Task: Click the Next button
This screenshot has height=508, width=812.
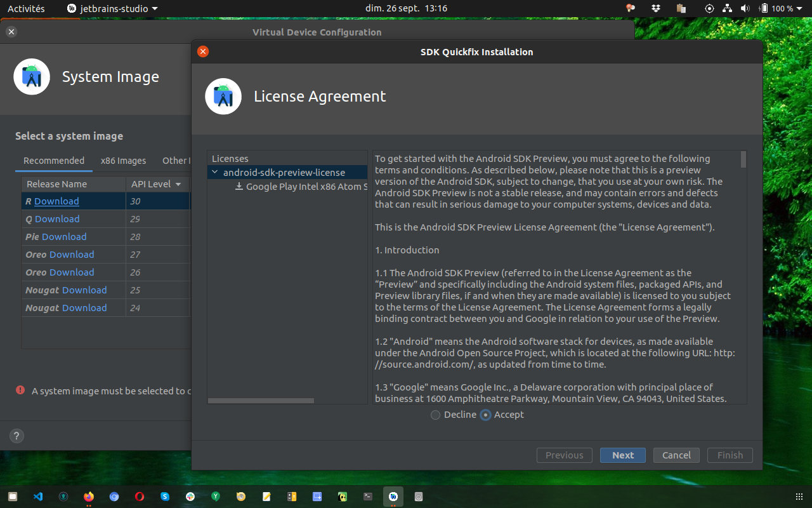Action: click(x=623, y=455)
